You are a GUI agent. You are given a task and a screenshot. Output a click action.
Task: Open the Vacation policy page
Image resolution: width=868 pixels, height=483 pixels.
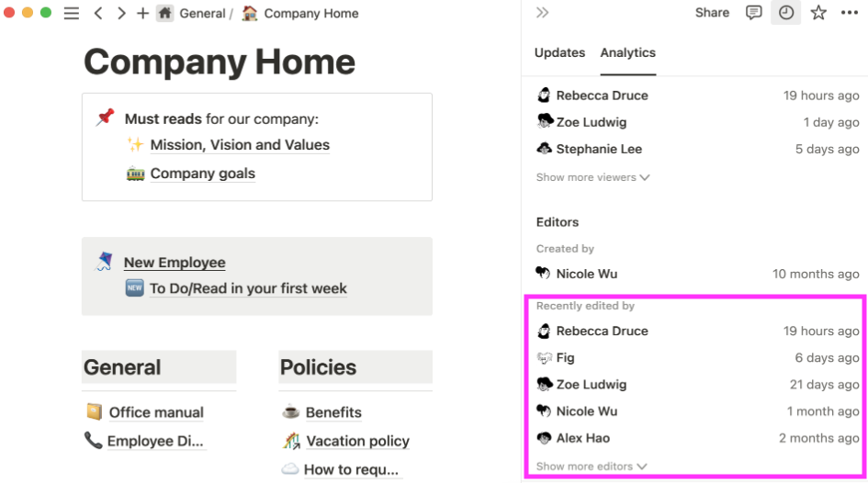357,441
